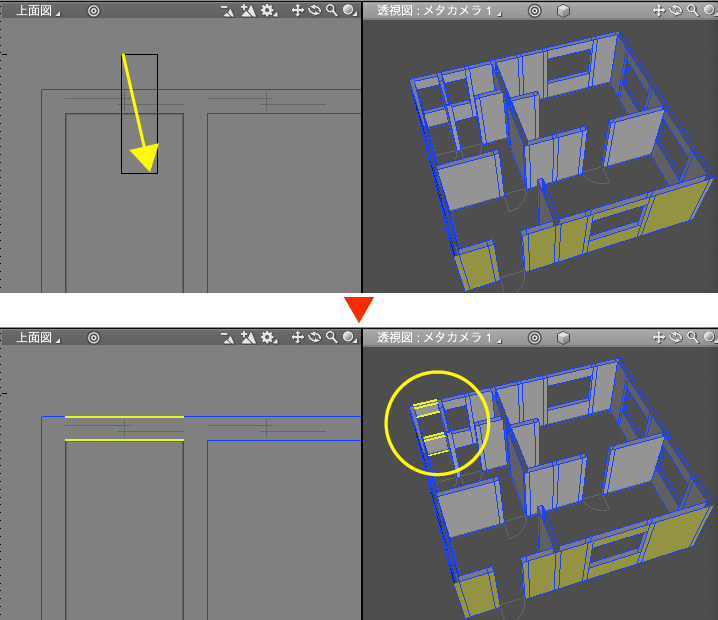Select the rotate view icon in the upper 上面図 header
The height and width of the screenshot is (620, 718).
pos(315,11)
